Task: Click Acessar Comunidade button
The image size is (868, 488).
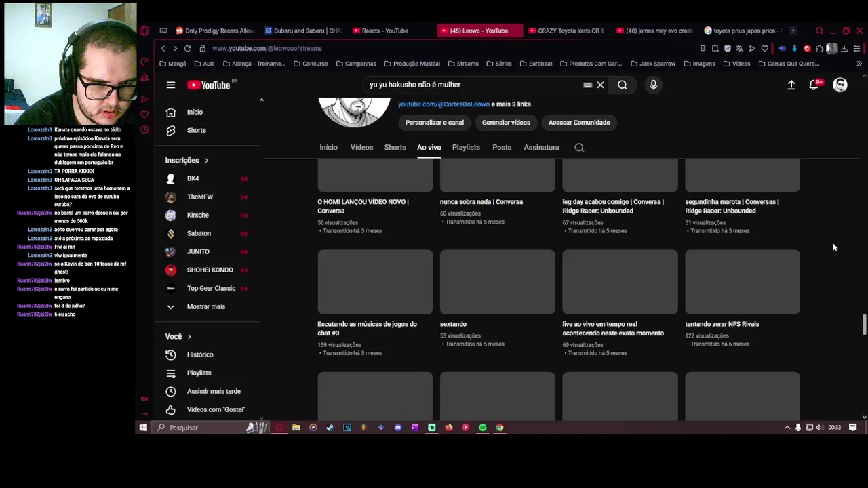Action: [578, 123]
